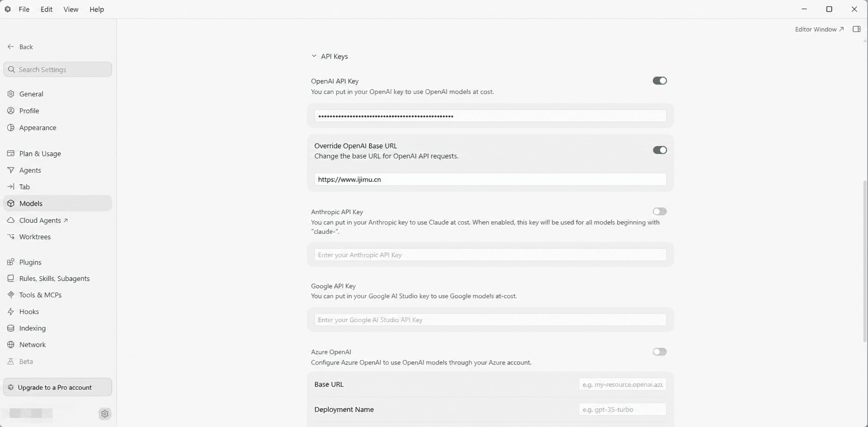Click the Hooks lightning icon in sidebar
The height and width of the screenshot is (427, 868).
pyautogui.click(x=11, y=312)
